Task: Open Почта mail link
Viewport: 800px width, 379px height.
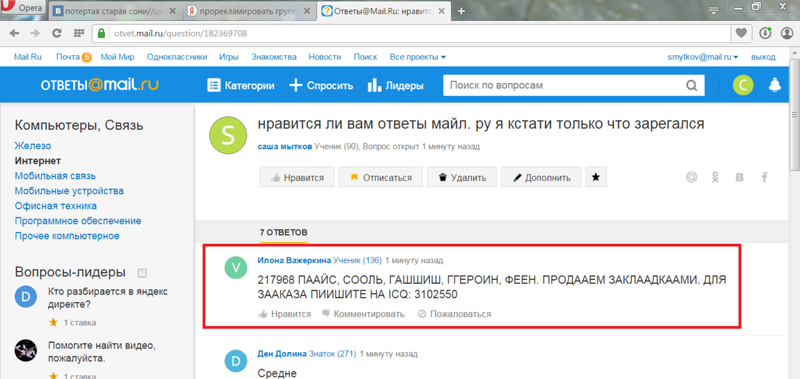Action: (68, 57)
